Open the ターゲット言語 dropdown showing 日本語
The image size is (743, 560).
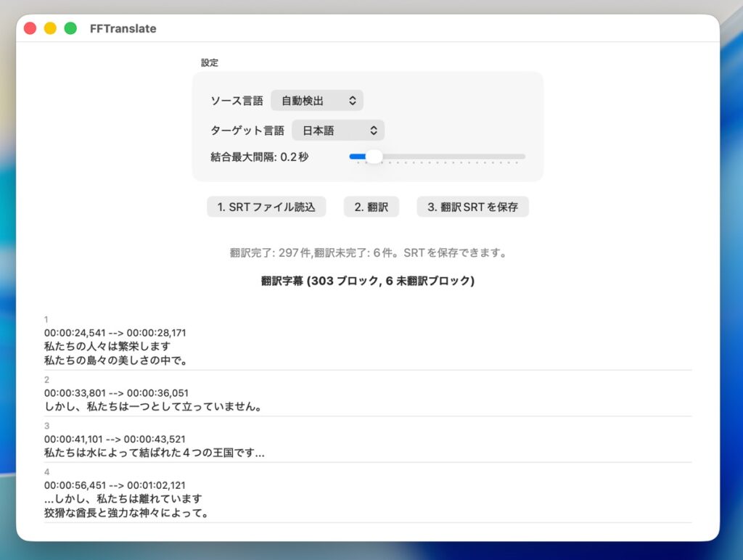point(337,131)
